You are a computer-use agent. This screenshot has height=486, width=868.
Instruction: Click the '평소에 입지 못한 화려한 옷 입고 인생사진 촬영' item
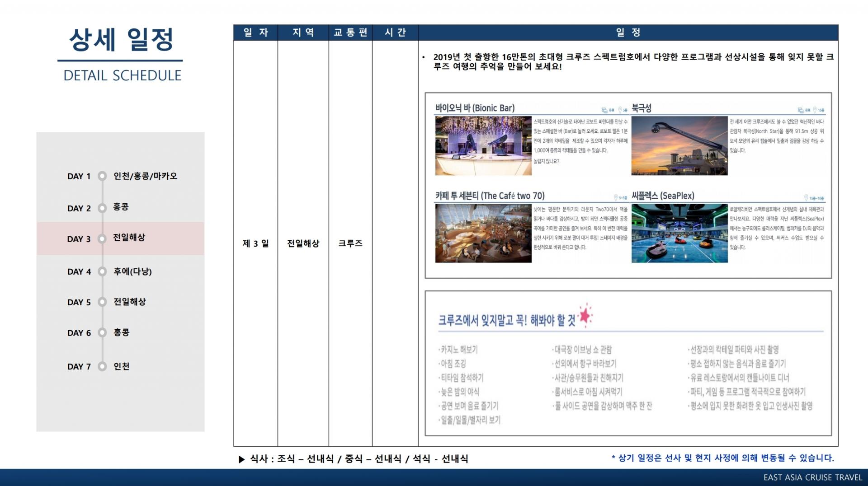pyautogui.click(x=750, y=406)
